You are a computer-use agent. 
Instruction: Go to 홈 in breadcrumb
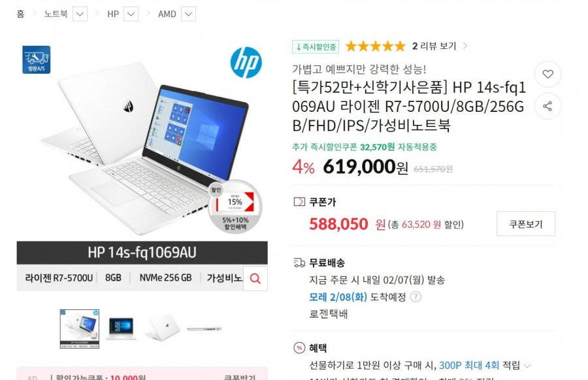[x=21, y=14]
